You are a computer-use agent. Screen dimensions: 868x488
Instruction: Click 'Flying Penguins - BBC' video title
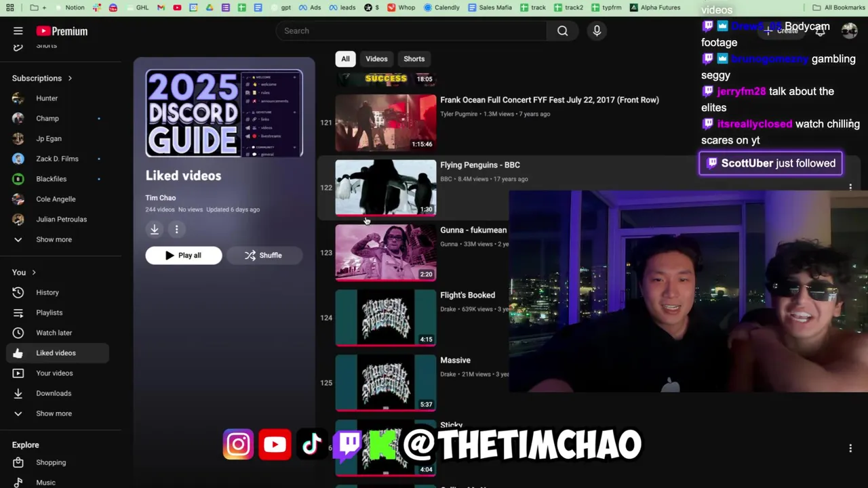[480, 165]
